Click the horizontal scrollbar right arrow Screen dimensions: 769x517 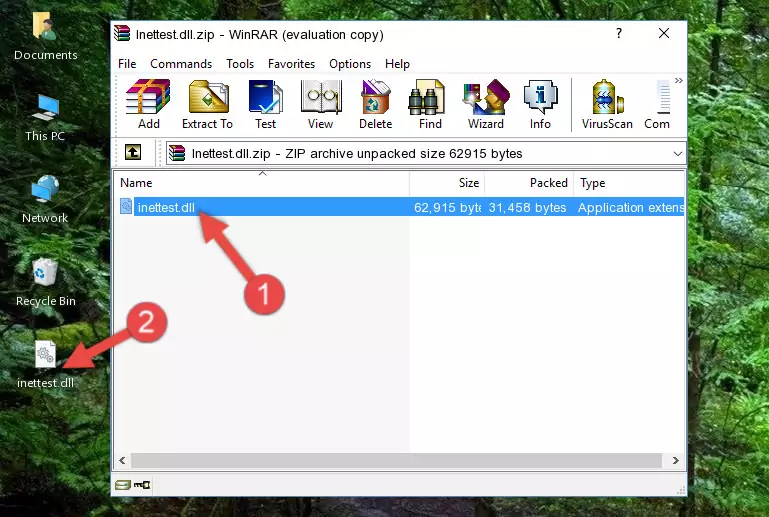coord(675,460)
